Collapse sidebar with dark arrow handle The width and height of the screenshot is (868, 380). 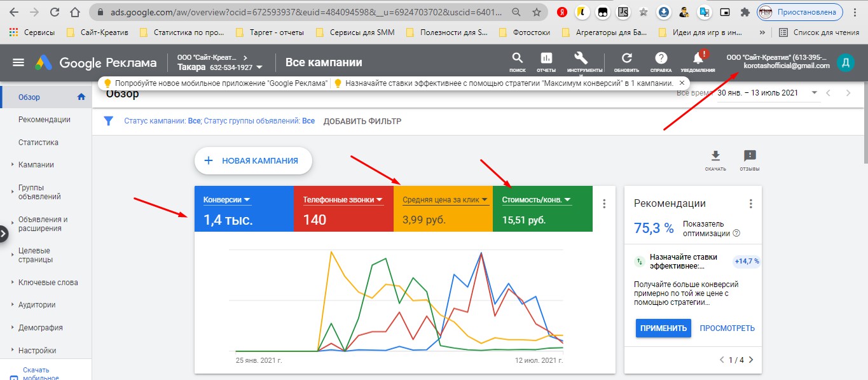point(4,233)
